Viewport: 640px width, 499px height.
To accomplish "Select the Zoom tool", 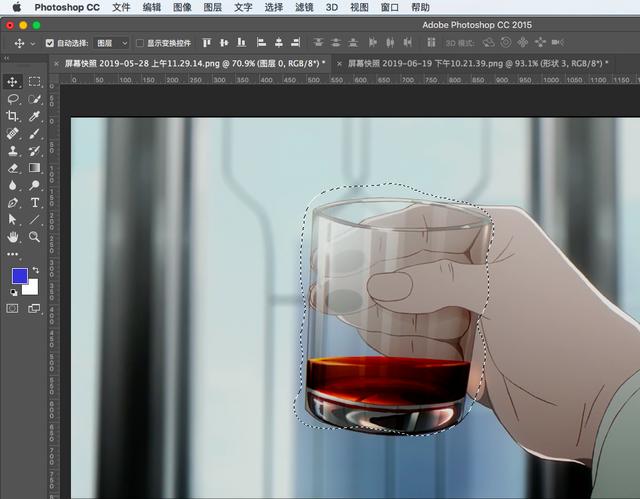I will click(x=35, y=237).
